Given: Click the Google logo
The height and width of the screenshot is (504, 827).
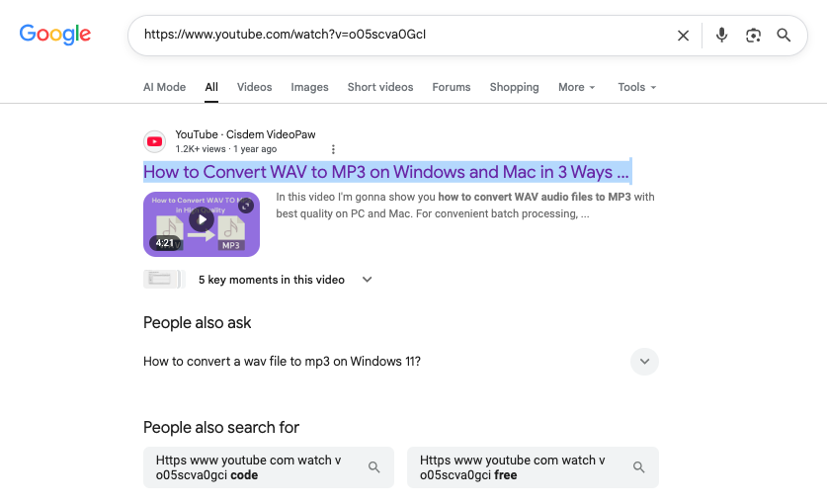Looking at the screenshot, I should [x=55, y=35].
